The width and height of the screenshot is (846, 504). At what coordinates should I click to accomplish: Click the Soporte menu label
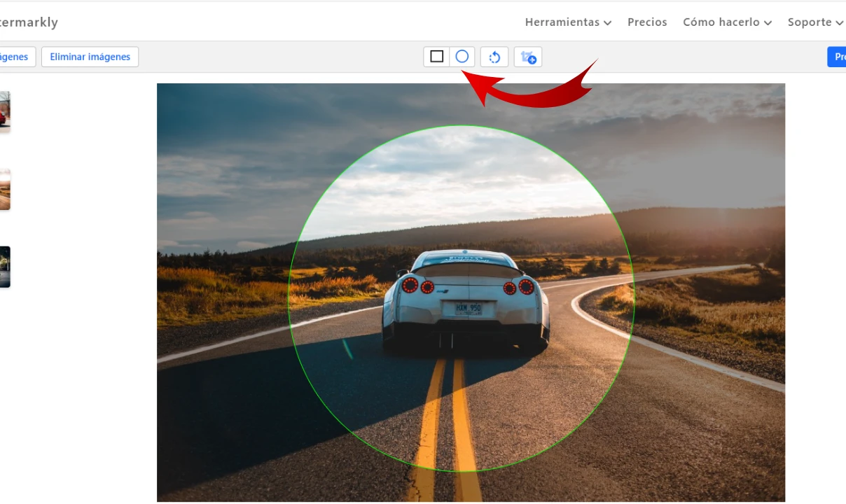point(809,22)
